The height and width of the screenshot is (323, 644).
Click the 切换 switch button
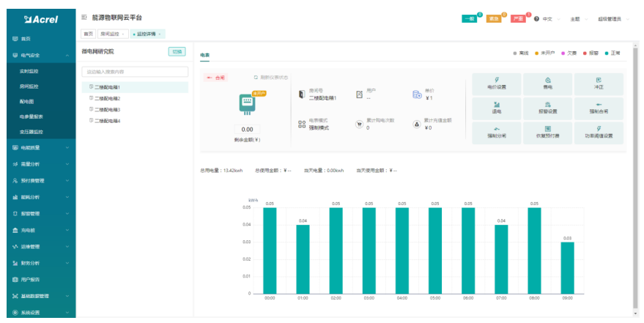(176, 51)
